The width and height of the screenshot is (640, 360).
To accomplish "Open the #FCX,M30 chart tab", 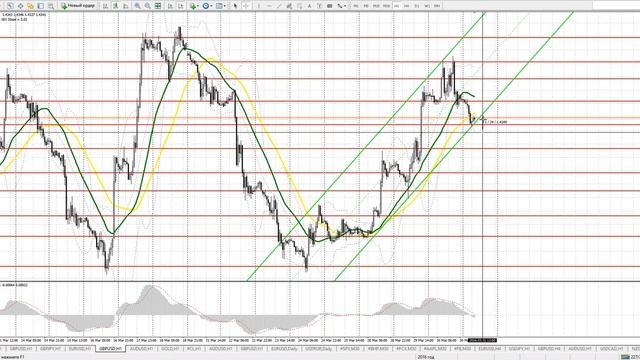I will click(x=406, y=349).
